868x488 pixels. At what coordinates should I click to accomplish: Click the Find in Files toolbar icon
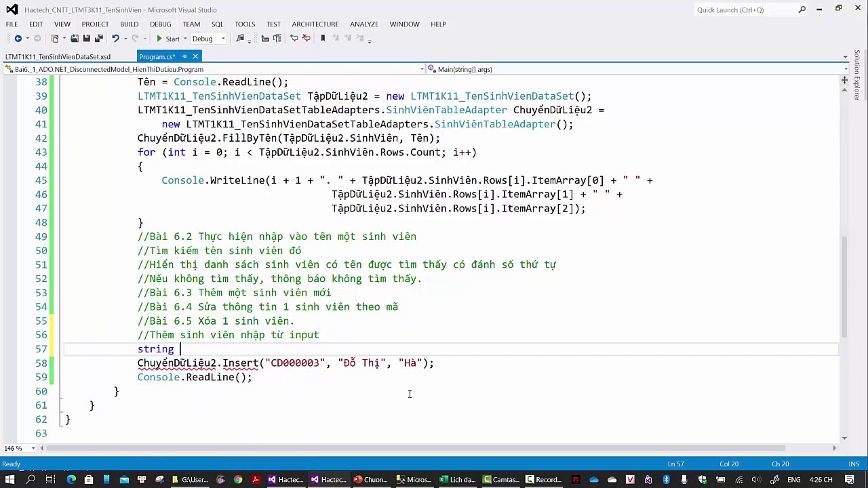[x=240, y=39]
